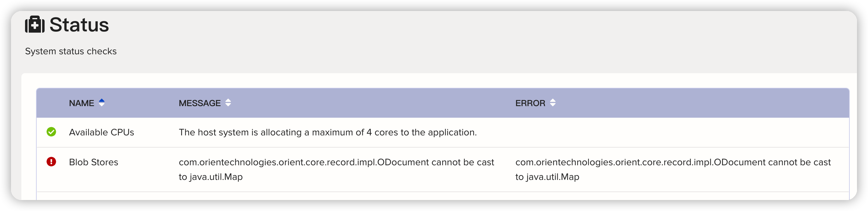Click the blank header cell left of NAME
Viewport: 868px width, 211px height.
click(51, 103)
